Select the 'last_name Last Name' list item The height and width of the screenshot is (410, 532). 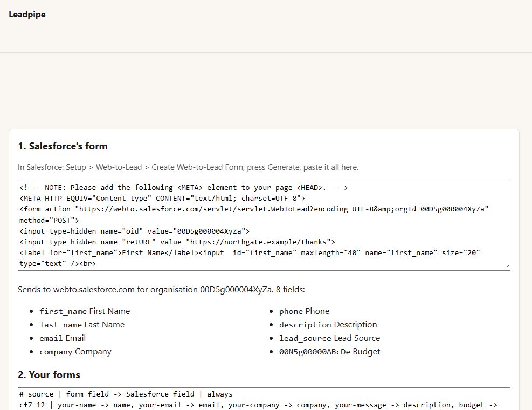pos(82,325)
